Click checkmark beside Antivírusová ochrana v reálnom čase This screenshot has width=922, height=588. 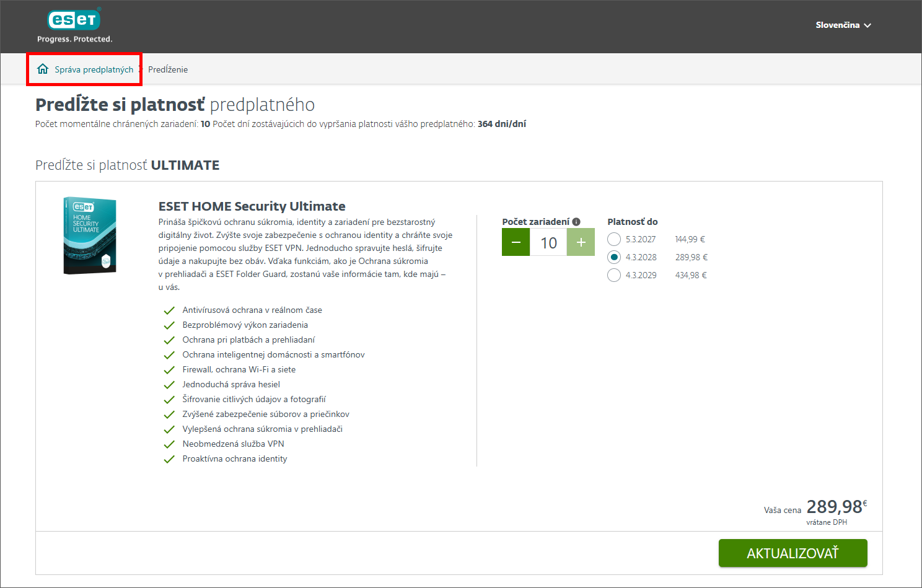click(x=169, y=310)
